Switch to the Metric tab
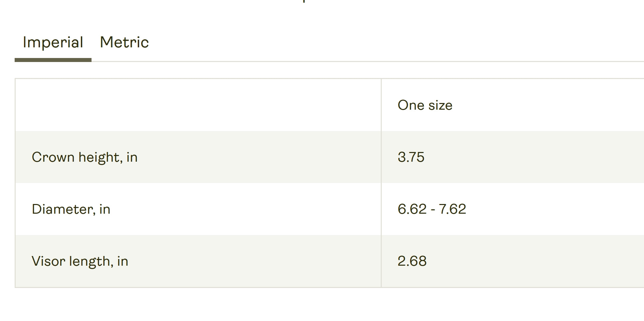This screenshot has width=644, height=321. pyautogui.click(x=124, y=42)
